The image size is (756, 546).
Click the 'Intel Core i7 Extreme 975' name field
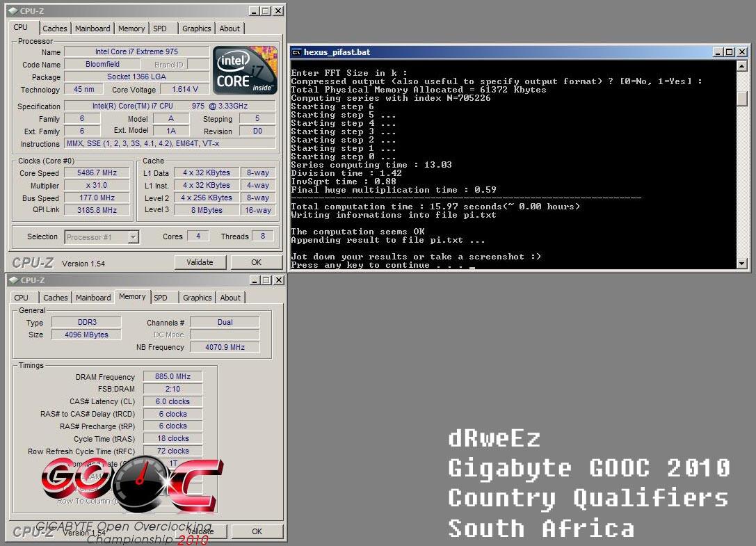(136, 51)
